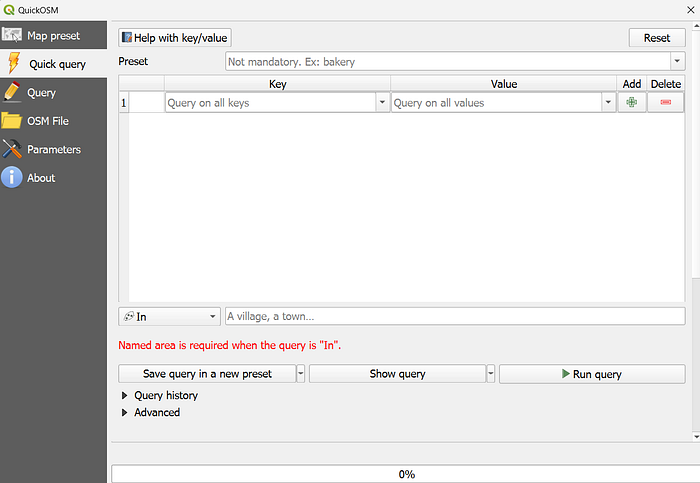Open the Show query button arrow menu
700x483 pixels.
[x=491, y=374]
